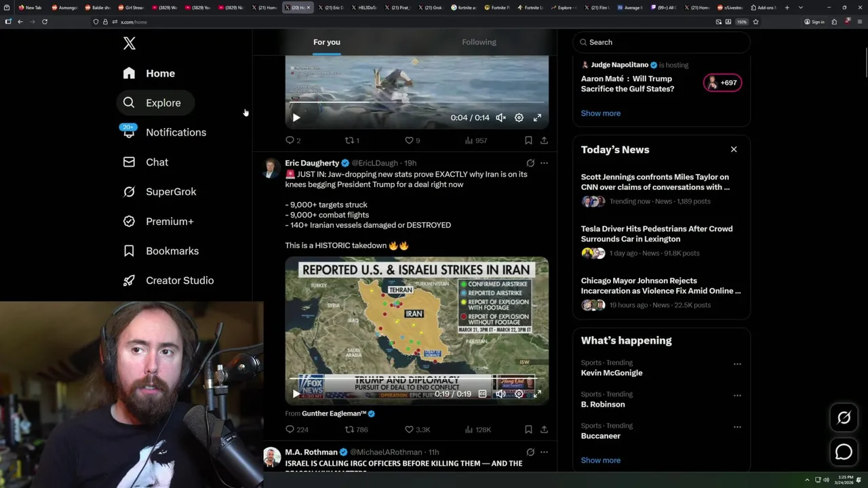Share the top video post
The image size is (868, 488).
point(544,140)
